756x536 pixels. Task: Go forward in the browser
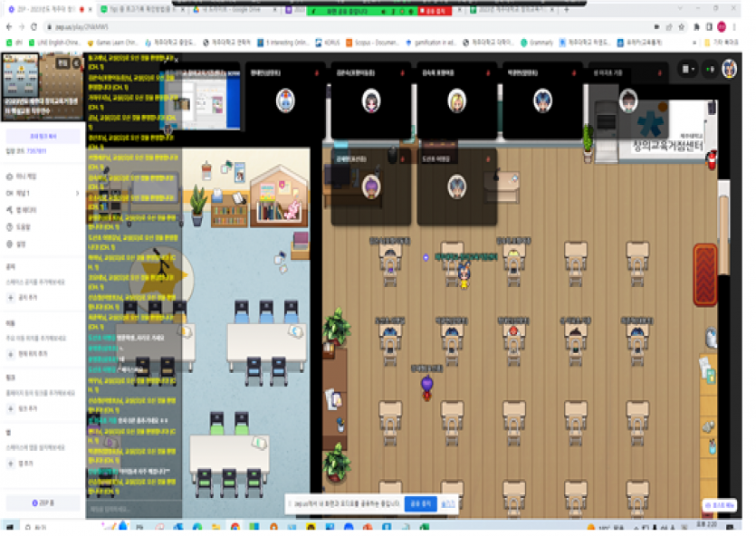21,27
